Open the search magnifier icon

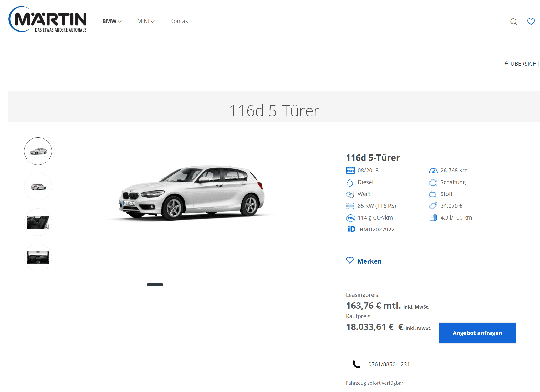click(513, 22)
